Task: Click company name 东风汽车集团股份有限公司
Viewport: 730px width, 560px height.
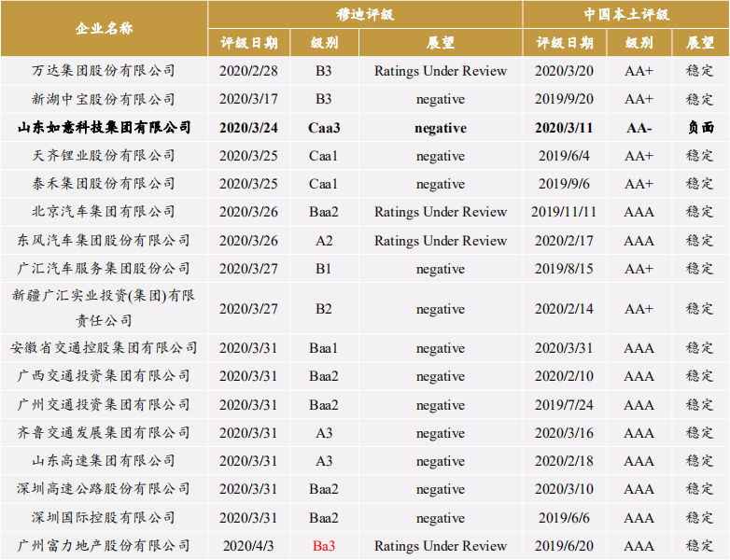Action: [x=104, y=241]
